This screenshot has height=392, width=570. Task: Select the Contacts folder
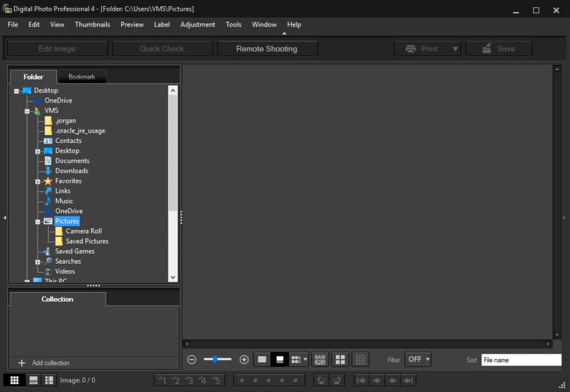[69, 141]
